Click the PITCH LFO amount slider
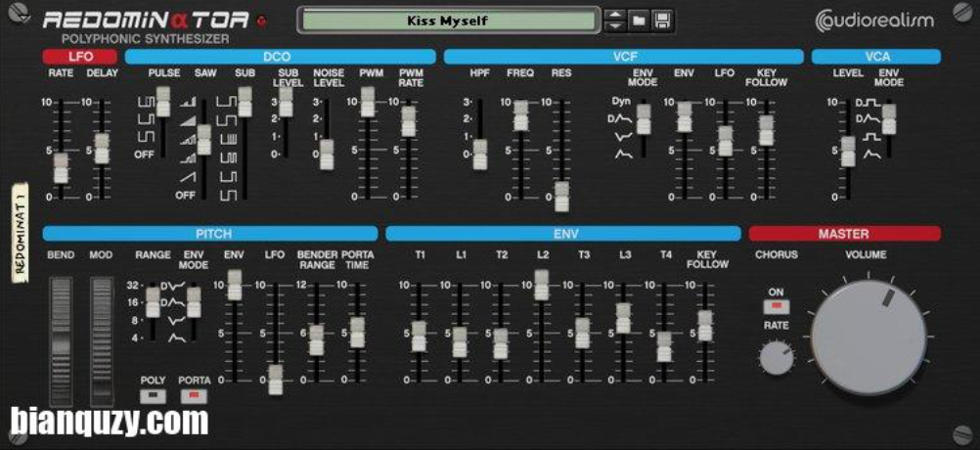The image size is (980, 450). coord(275,380)
